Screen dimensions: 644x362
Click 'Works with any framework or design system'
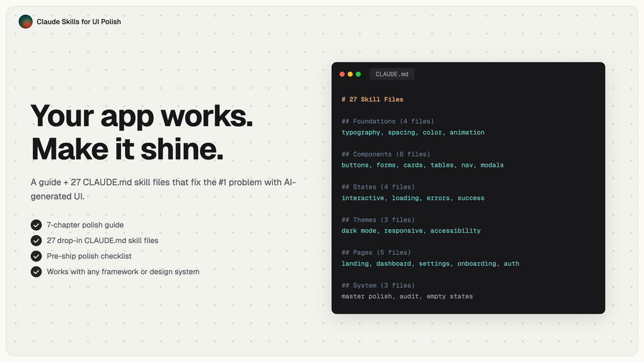pos(123,272)
